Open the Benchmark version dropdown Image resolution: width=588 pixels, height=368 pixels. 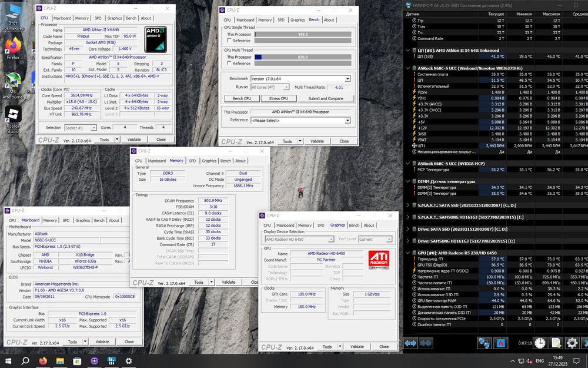click(348, 79)
